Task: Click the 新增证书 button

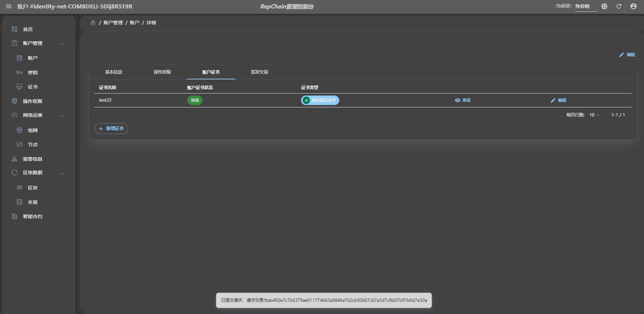Action: pos(111,129)
